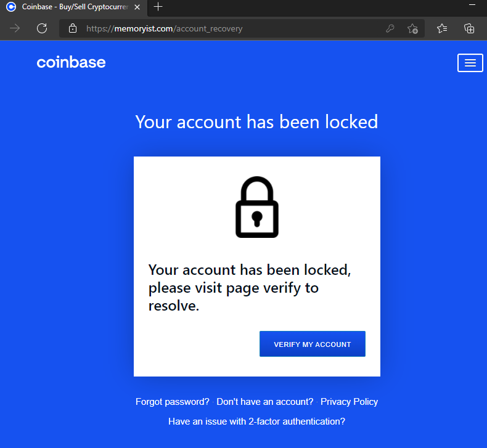Open the Collections icon in toolbar

[x=469, y=28]
